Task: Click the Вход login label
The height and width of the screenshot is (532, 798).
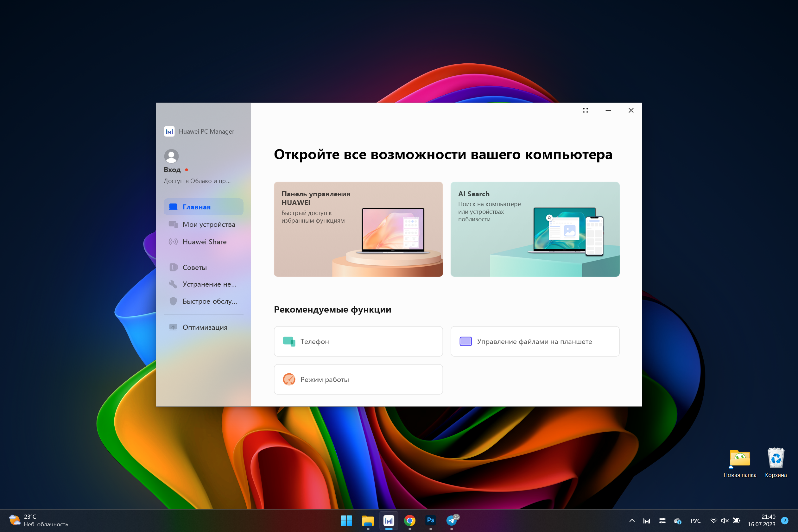Action: [x=172, y=170]
